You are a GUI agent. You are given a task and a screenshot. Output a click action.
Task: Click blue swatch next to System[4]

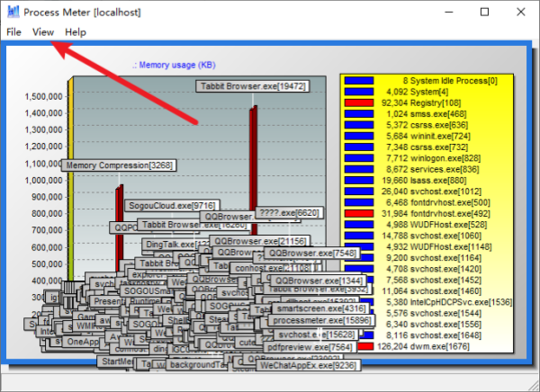(359, 92)
